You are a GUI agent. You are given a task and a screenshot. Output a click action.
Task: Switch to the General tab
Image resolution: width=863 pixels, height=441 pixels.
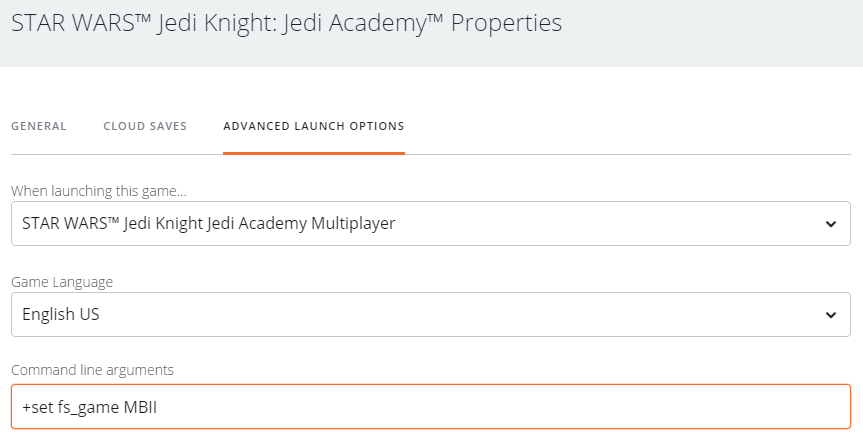(x=39, y=127)
